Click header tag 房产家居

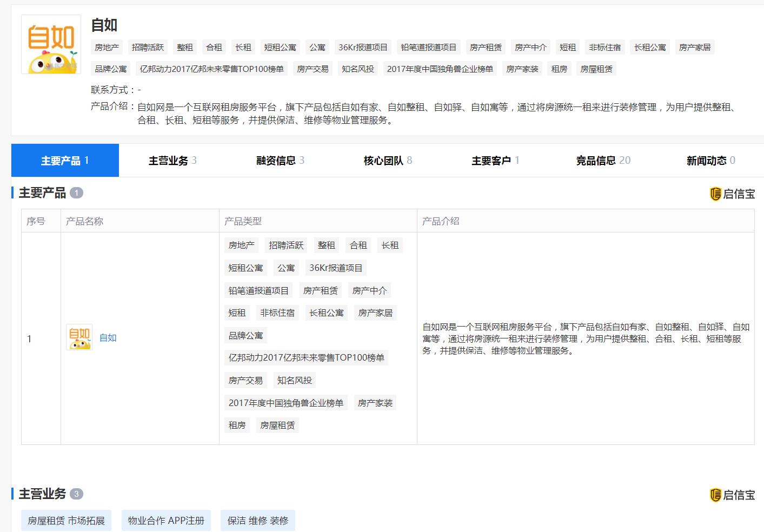click(695, 48)
